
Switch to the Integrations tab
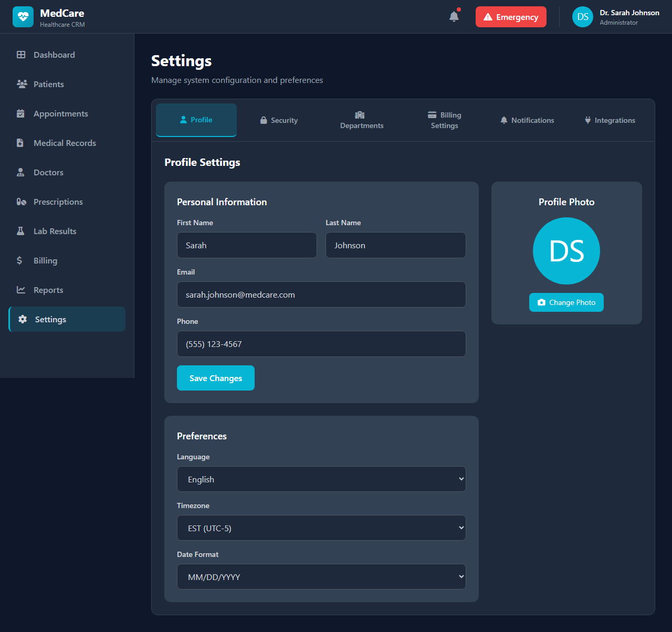click(x=610, y=120)
